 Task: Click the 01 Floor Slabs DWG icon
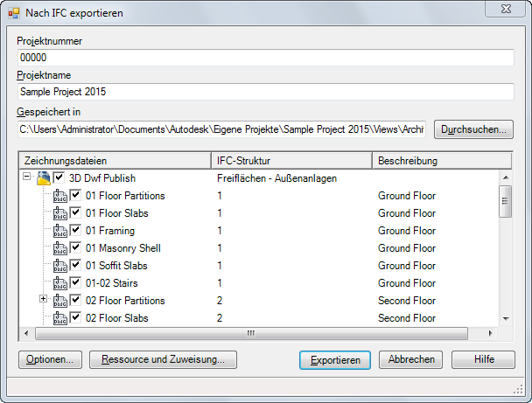click(x=60, y=213)
